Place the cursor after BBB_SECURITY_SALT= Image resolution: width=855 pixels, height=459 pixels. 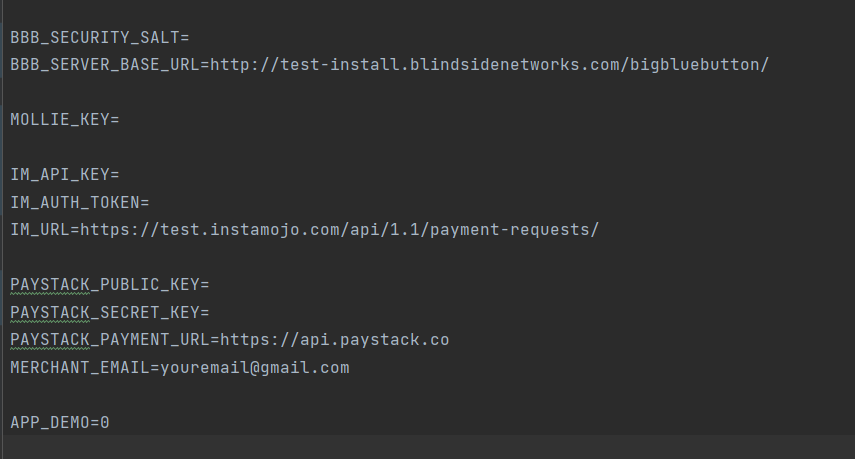pos(190,38)
